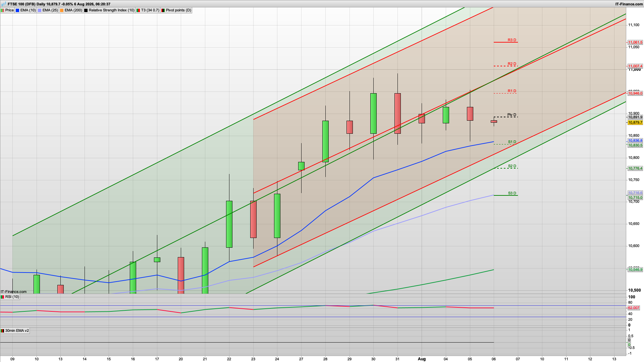Open Relative Strength Index (10) legend label

tap(111, 10)
